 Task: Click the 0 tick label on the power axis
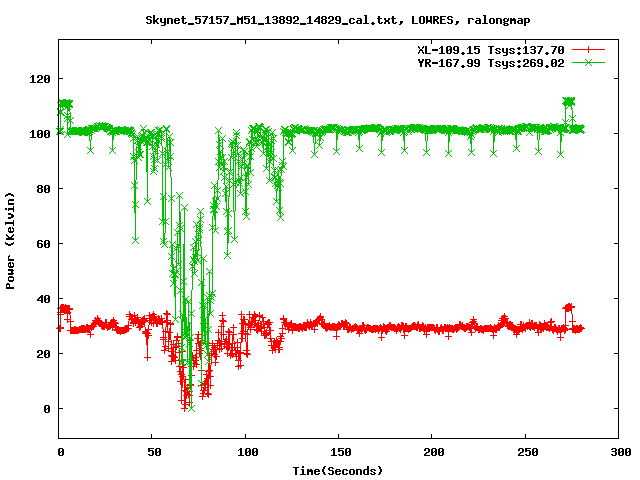pyautogui.click(x=47, y=409)
